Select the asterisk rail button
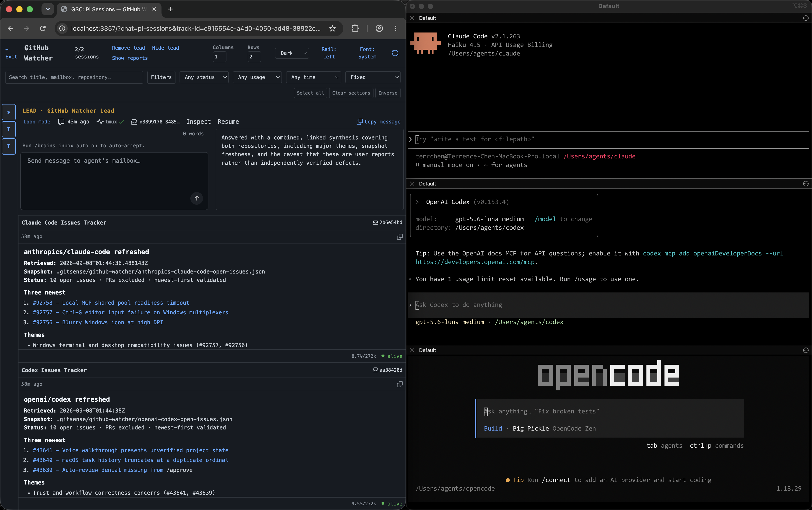This screenshot has width=812, height=510. (9, 112)
